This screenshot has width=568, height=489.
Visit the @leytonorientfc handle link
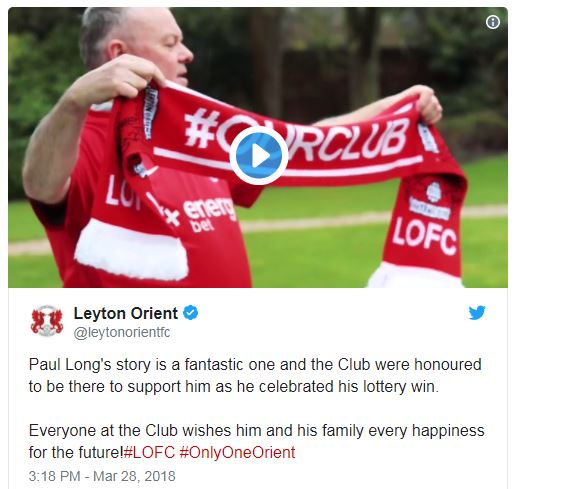click(x=122, y=333)
